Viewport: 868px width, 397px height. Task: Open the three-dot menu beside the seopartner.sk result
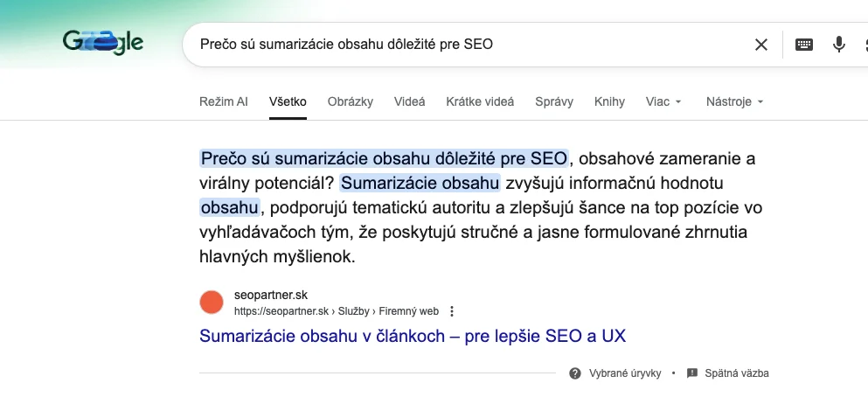coord(452,311)
